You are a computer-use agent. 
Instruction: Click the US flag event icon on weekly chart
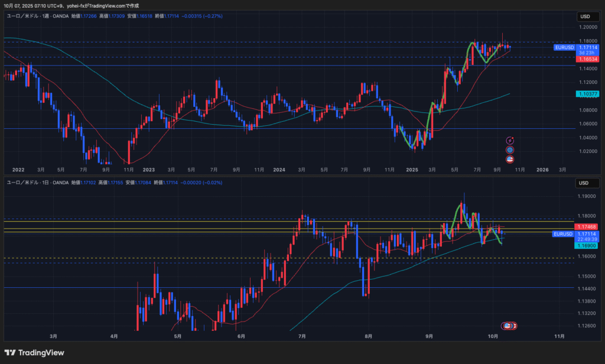click(510, 160)
